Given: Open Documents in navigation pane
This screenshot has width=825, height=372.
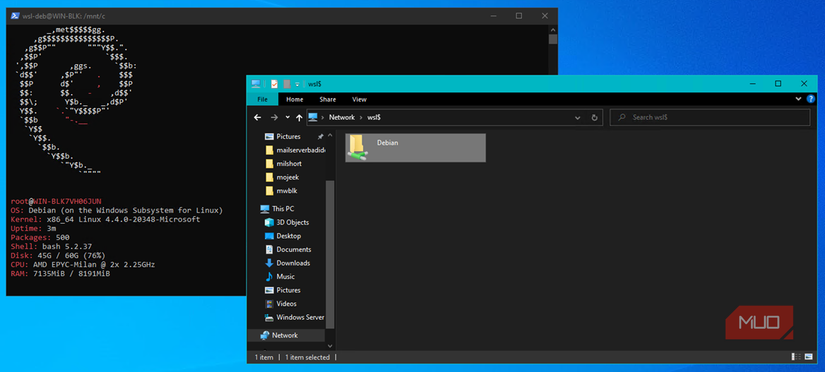Looking at the screenshot, I should click(x=294, y=249).
